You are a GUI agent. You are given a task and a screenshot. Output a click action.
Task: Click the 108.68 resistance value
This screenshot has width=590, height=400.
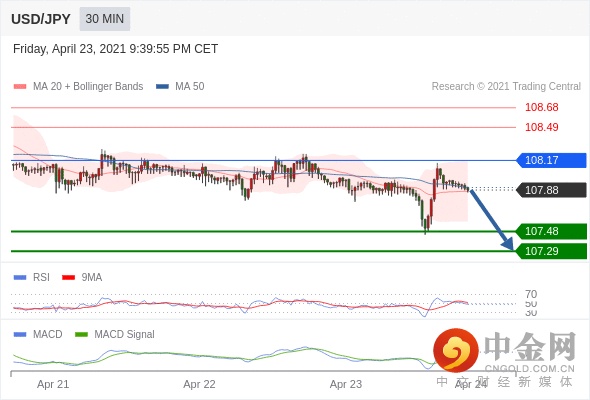(x=542, y=107)
